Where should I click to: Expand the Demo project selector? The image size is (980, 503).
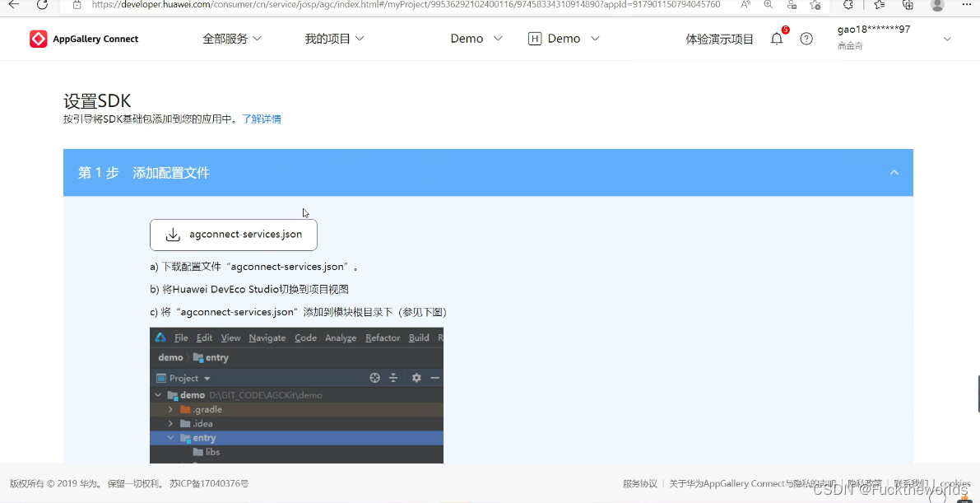pos(476,39)
